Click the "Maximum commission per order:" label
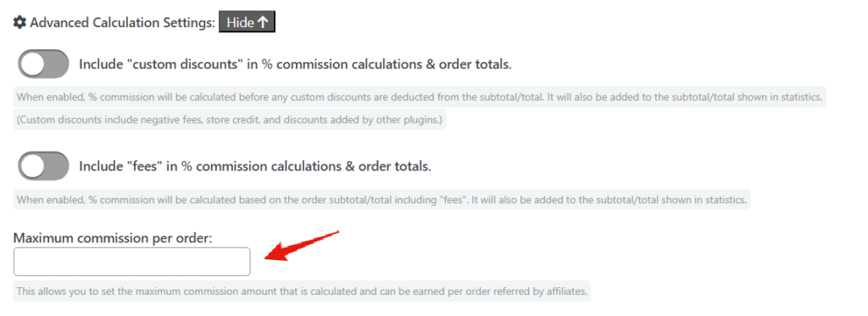The image size is (868, 316). click(x=113, y=237)
